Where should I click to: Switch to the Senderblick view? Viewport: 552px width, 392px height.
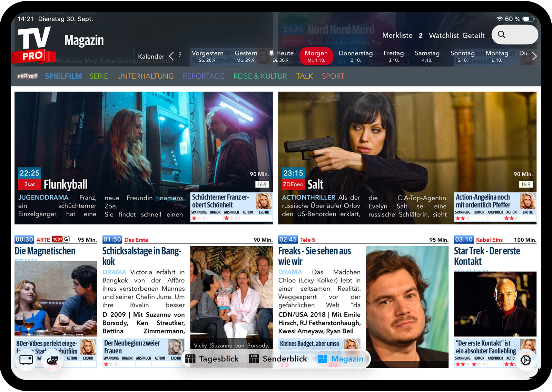[278, 359]
